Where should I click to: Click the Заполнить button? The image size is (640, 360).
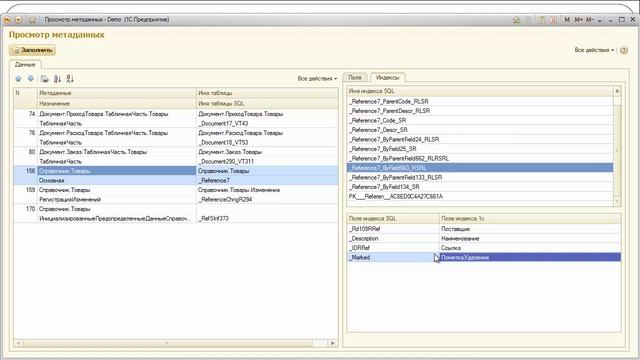[33, 50]
